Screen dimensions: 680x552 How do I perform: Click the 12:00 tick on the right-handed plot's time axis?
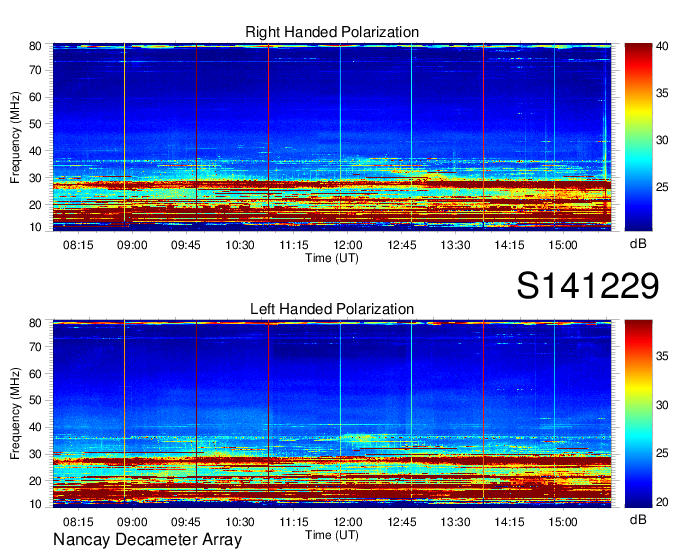pos(348,245)
